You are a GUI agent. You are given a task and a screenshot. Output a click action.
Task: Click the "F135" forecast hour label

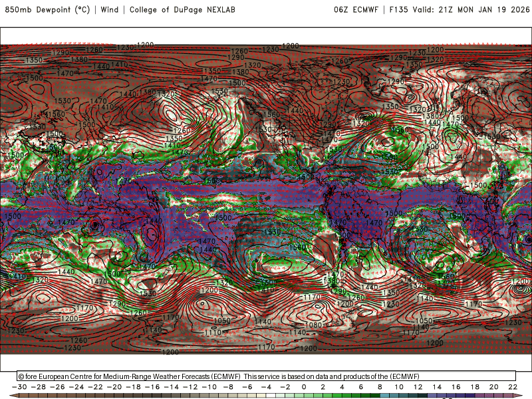398,10
